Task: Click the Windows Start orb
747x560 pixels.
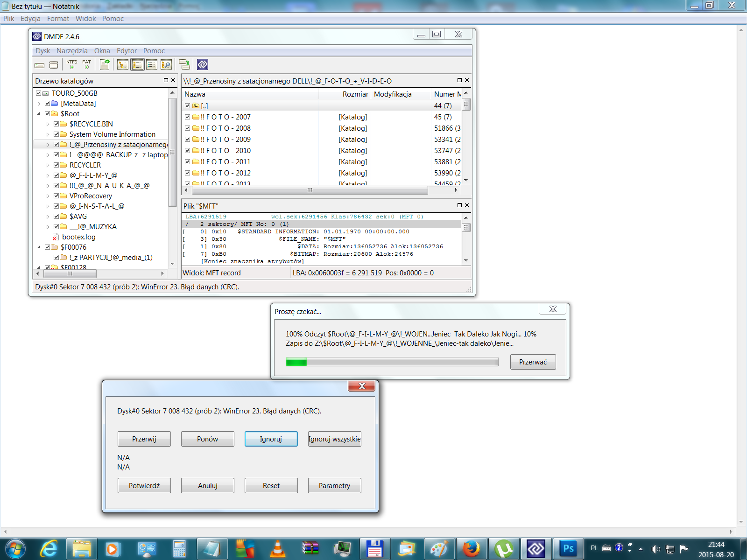Action: click(15, 549)
